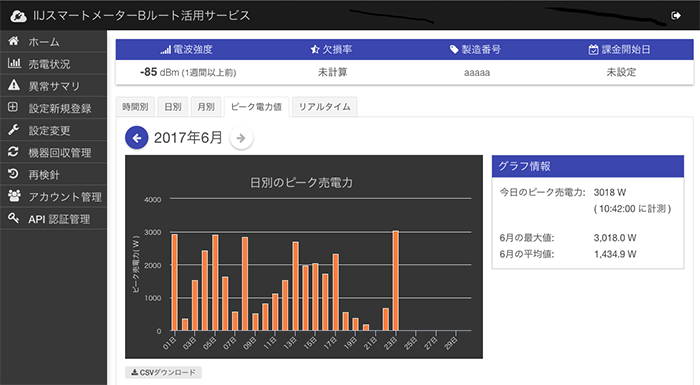Open 売電状況 chart icon in sidebar
This screenshot has width=700, height=385.
click(x=14, y=63)
